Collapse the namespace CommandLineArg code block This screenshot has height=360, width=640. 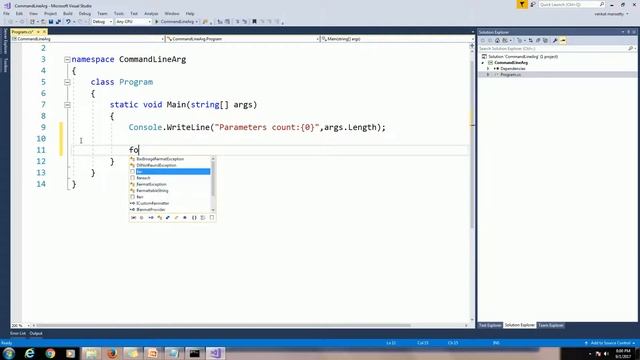click(67, 60)
